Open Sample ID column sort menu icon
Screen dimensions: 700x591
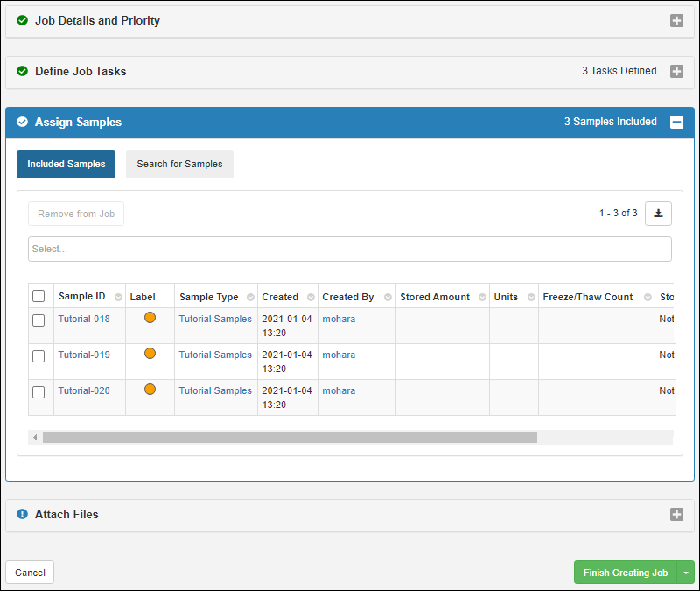pos(116,298)
